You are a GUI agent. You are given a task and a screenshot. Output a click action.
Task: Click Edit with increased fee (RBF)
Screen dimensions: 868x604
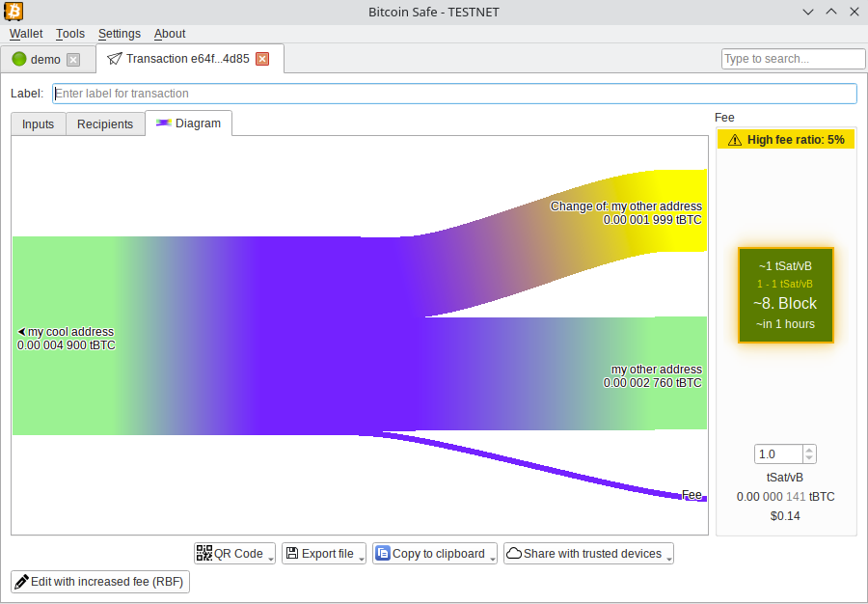[100, 581]
